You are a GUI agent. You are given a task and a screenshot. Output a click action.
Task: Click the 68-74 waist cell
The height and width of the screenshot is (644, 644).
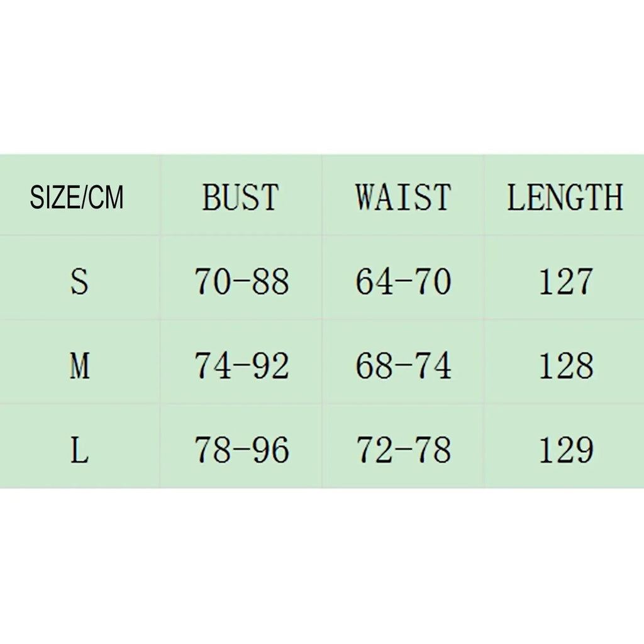403,365
